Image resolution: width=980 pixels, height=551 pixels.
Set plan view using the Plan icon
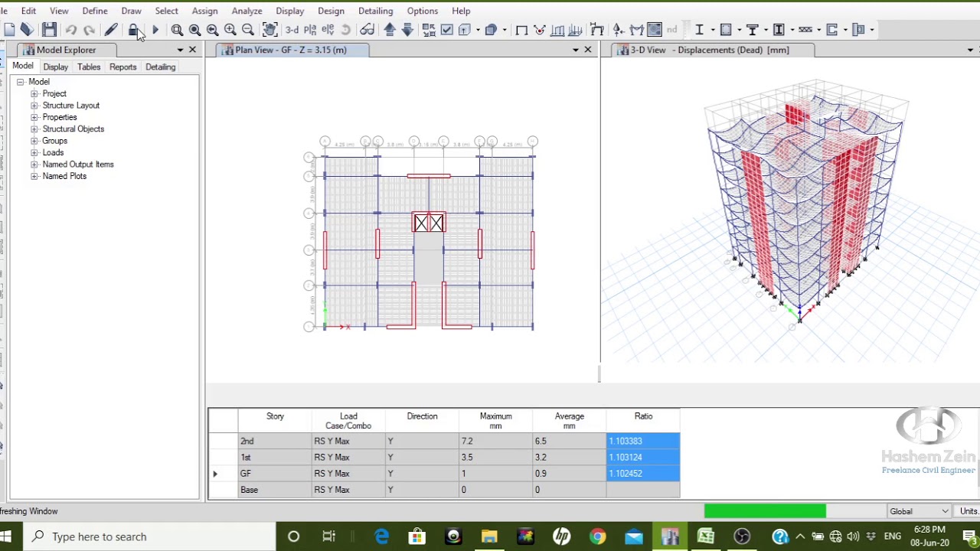310,30
